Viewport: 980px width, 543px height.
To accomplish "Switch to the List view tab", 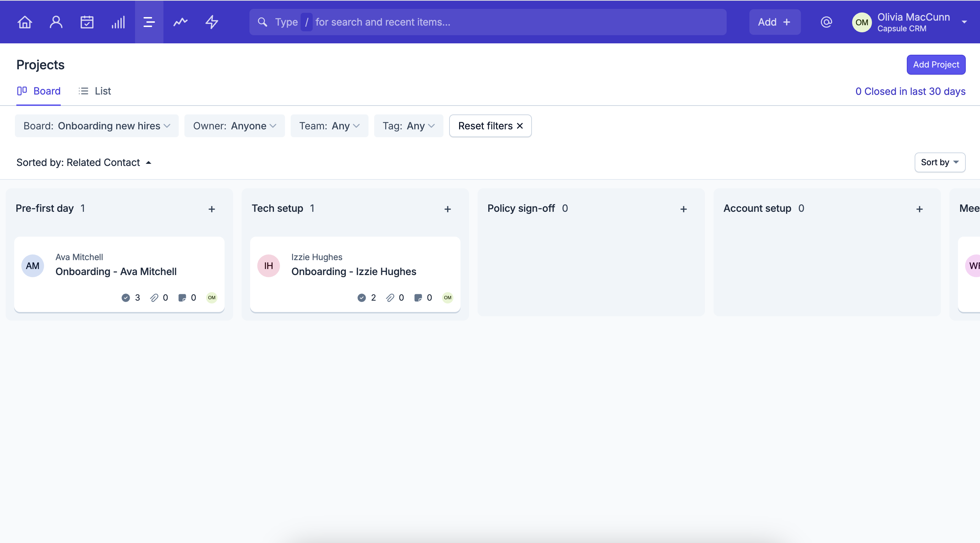I will click(95, 91).
